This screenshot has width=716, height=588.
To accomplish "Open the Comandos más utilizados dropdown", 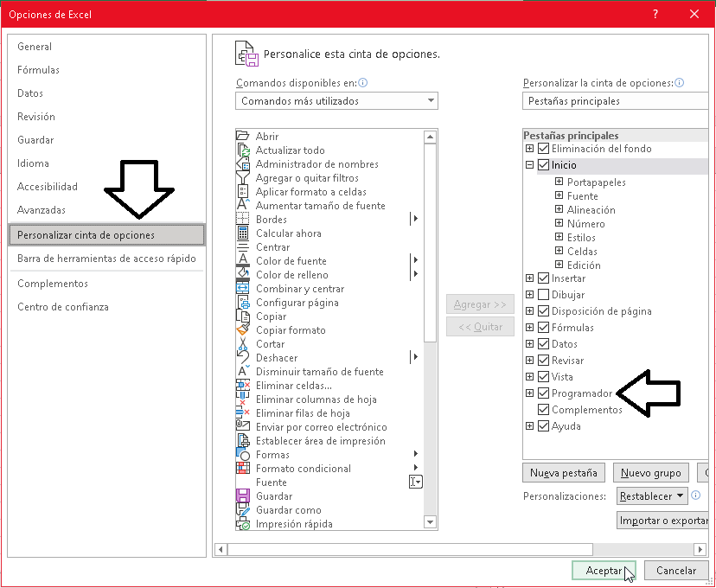I will [x=337, y=101].
